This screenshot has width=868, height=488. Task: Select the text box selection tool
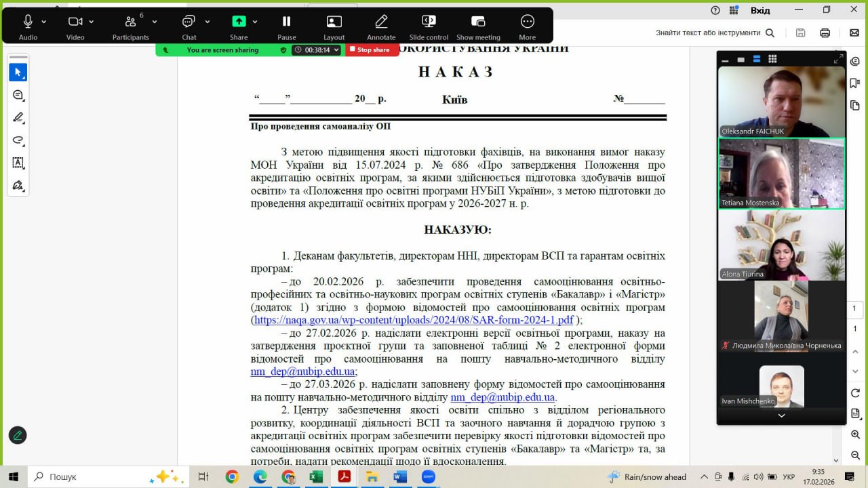(18, 163)
